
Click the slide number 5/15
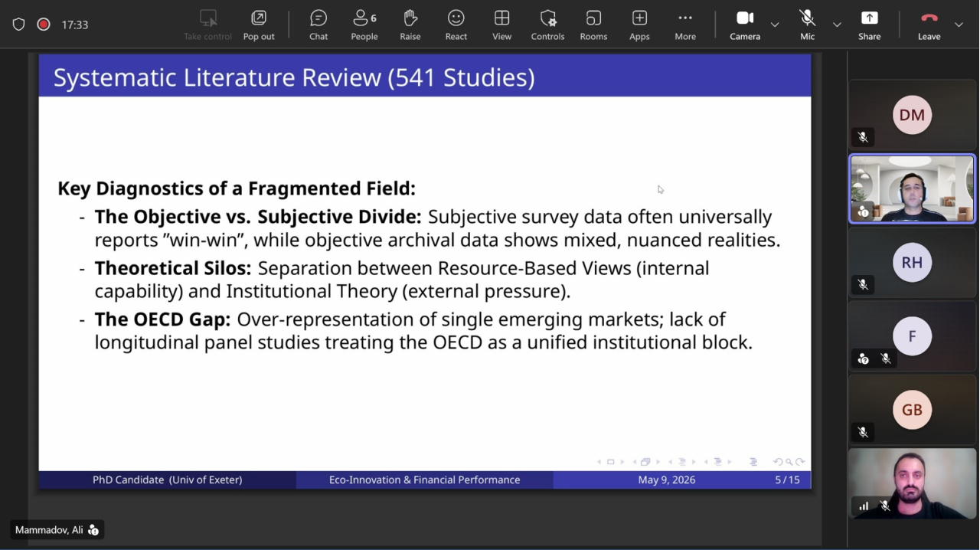[787, 480]
